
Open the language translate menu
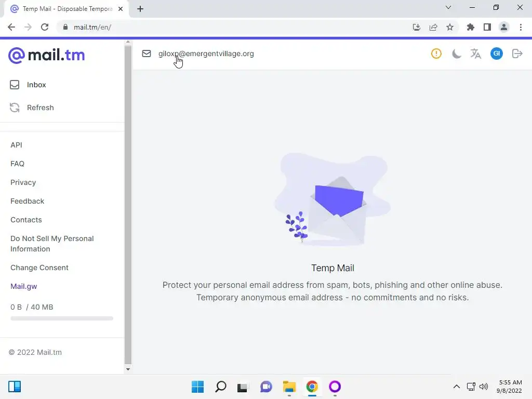476,54
